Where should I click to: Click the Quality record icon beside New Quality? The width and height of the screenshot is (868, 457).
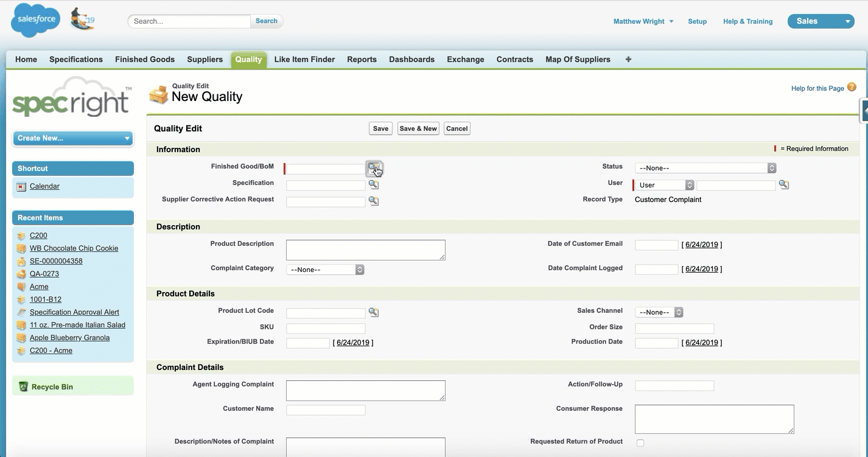[x=158, y=94]
